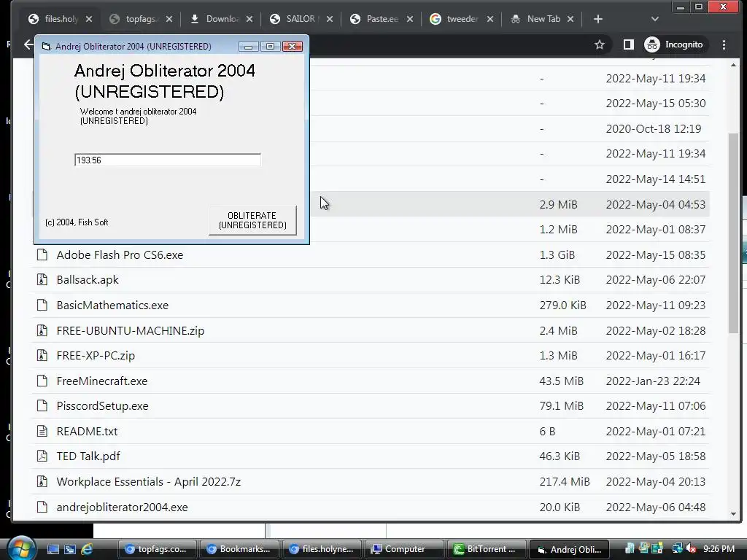This screenshot has width=747, height=560.
Task: Go back using the browser back arrow
Action: point(28,44)
